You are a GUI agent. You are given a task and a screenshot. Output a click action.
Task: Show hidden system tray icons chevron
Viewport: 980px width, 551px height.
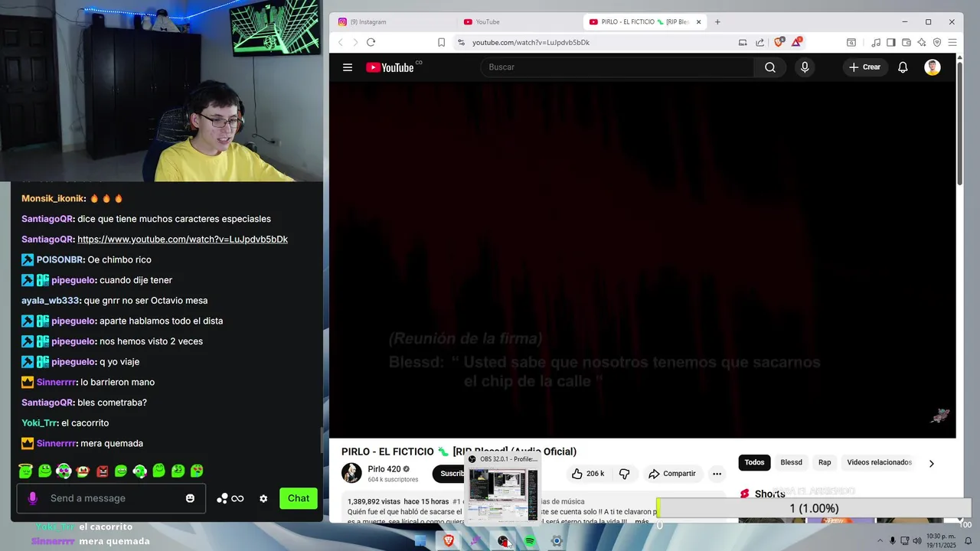[x=879, y=541]
